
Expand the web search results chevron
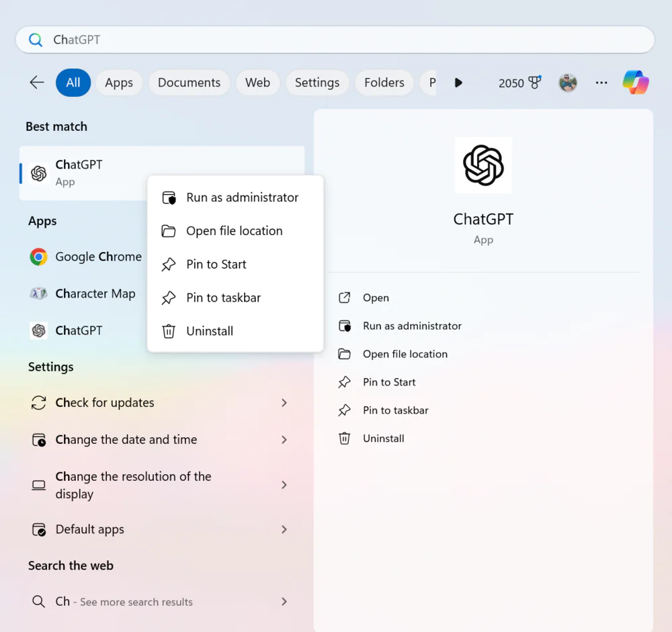point(284,602)
